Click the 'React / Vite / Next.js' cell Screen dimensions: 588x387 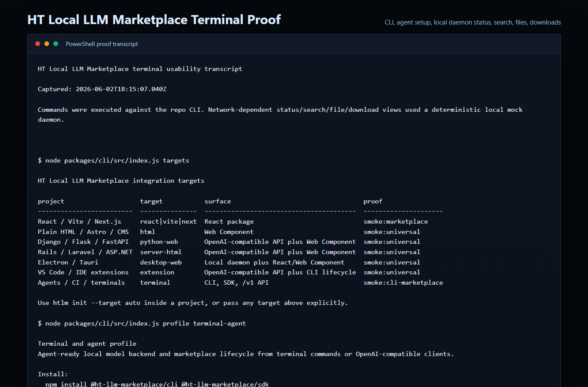point(80,221)
